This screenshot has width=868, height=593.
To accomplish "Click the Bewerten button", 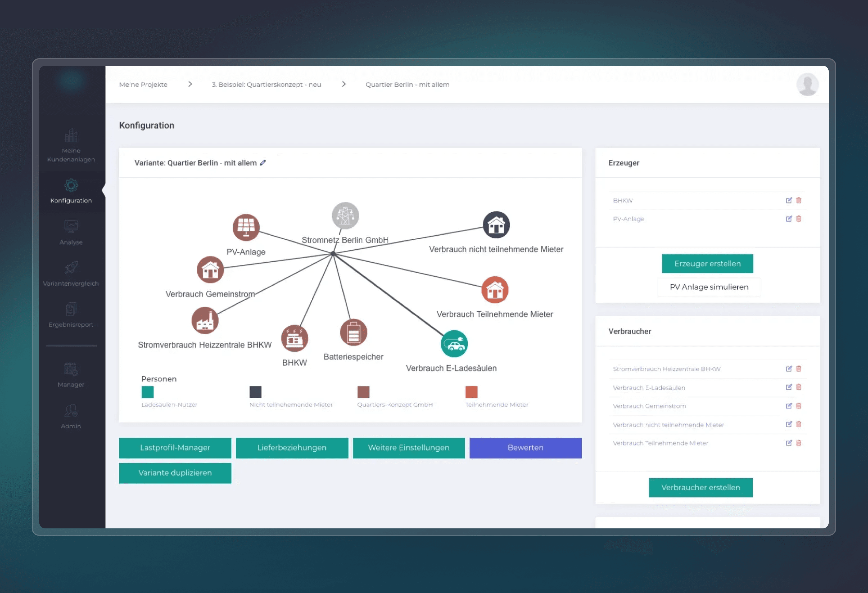I will coord(526,448).
